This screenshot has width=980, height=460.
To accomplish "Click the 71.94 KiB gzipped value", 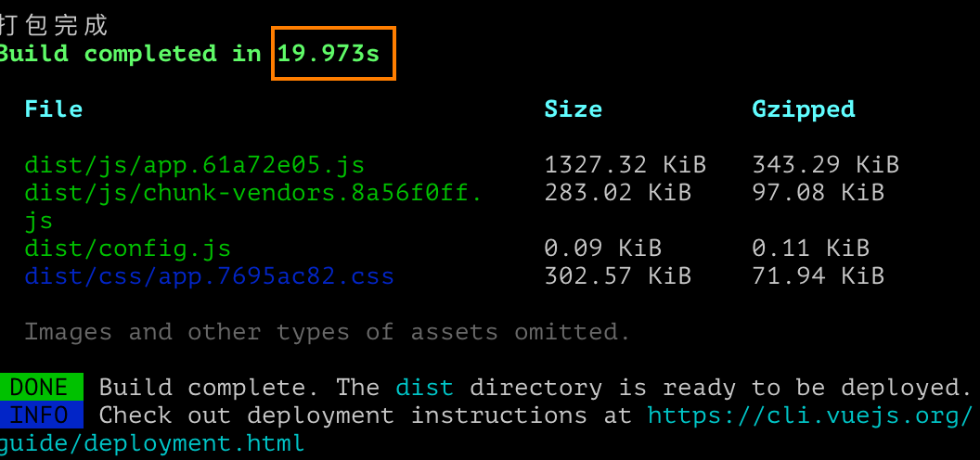I will tap(818, 275).
